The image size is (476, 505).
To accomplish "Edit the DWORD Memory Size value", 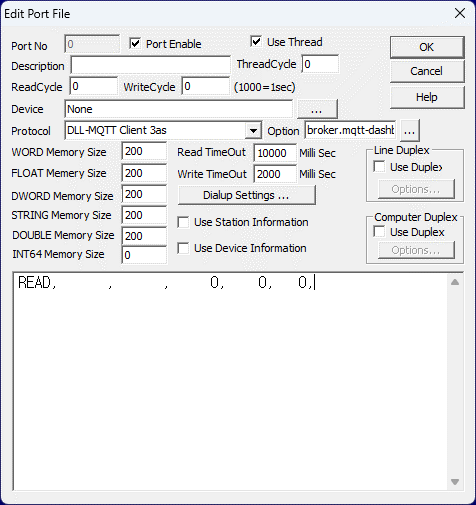I will (144, 194).
